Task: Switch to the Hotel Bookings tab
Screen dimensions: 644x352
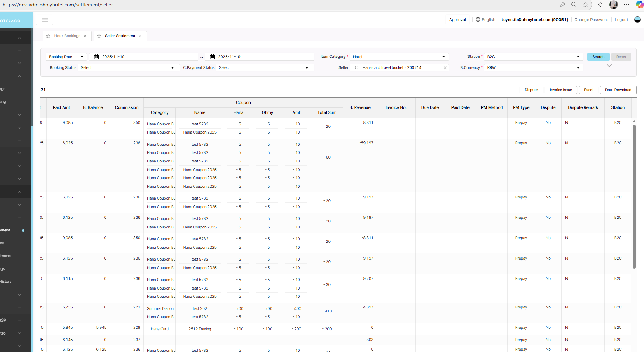Action: pyautogui.click(x=67, y=36)
